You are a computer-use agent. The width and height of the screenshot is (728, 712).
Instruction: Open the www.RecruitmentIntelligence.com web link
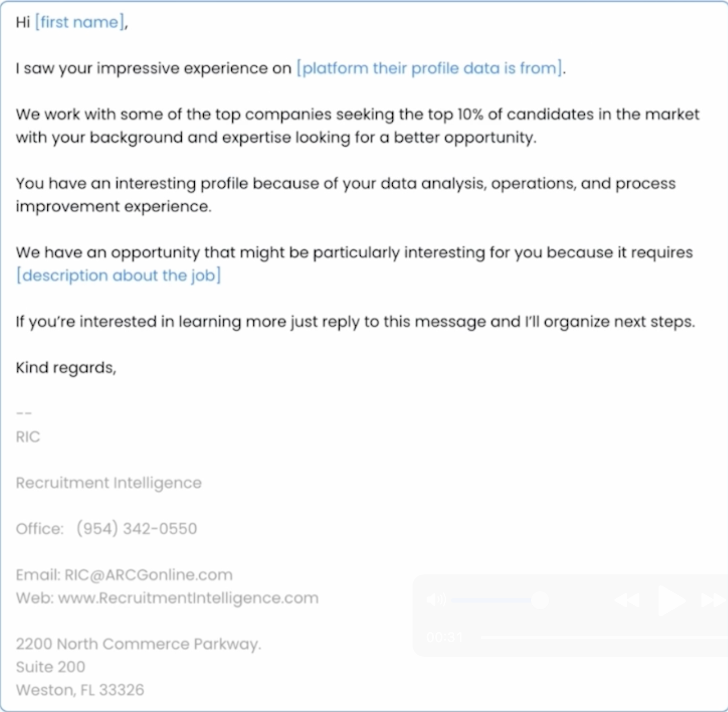pyautogui.click(x=188, y=598)
